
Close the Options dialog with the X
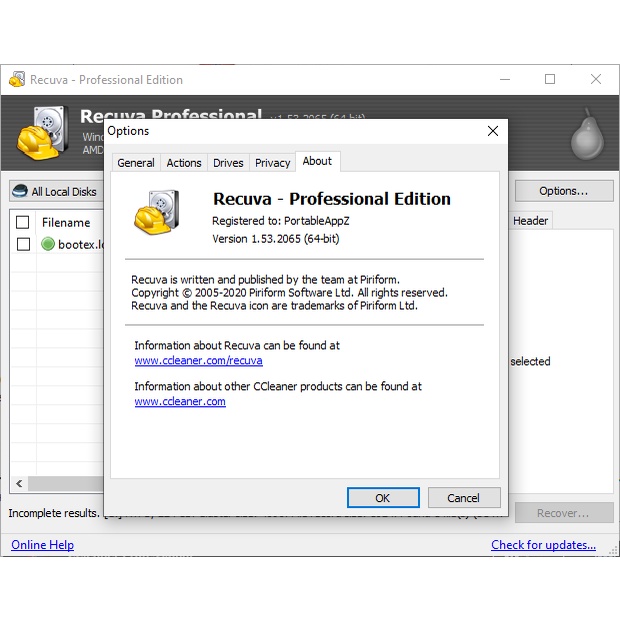point(492,131)
